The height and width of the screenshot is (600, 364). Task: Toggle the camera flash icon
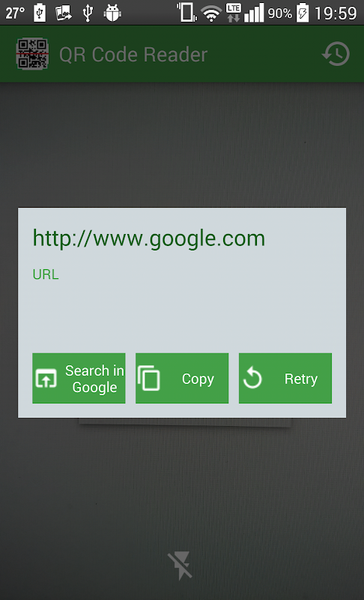[x=180, y=565]
